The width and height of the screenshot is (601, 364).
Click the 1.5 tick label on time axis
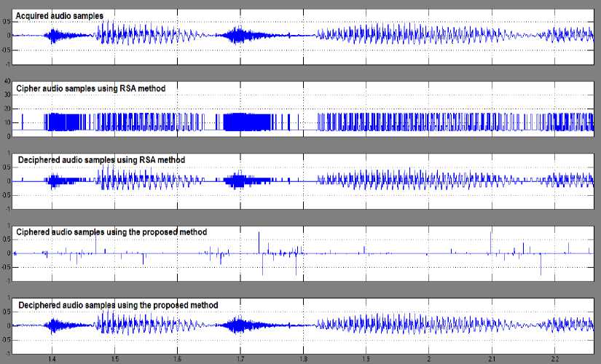point(114,360)
